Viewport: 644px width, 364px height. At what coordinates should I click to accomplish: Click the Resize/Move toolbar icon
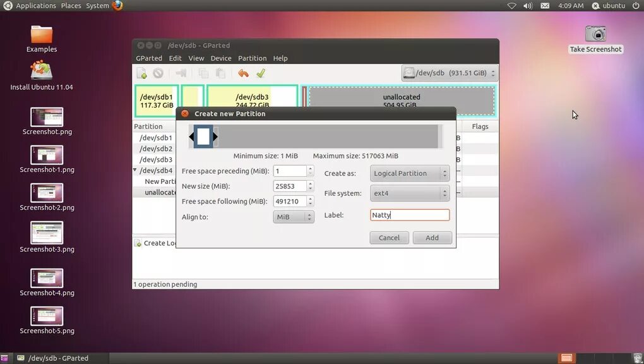point(181,73)
